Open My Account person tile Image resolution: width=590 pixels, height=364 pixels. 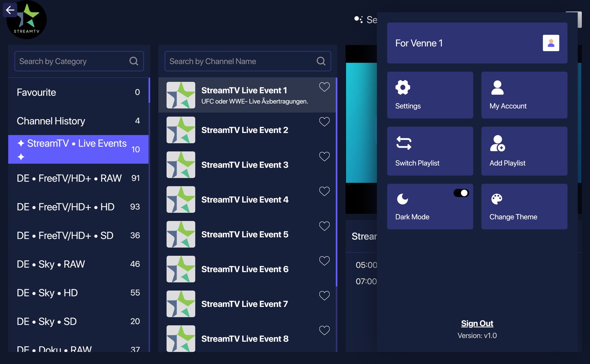(524, 95)
